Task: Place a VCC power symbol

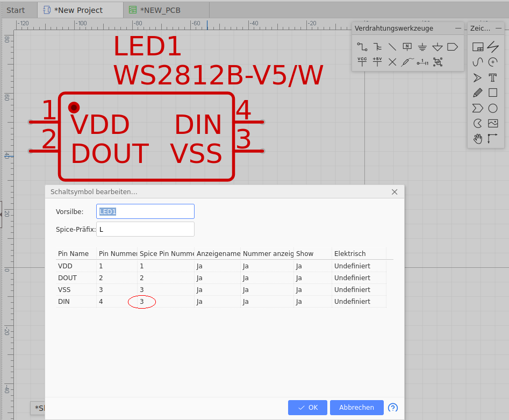Action: point(362,62)
